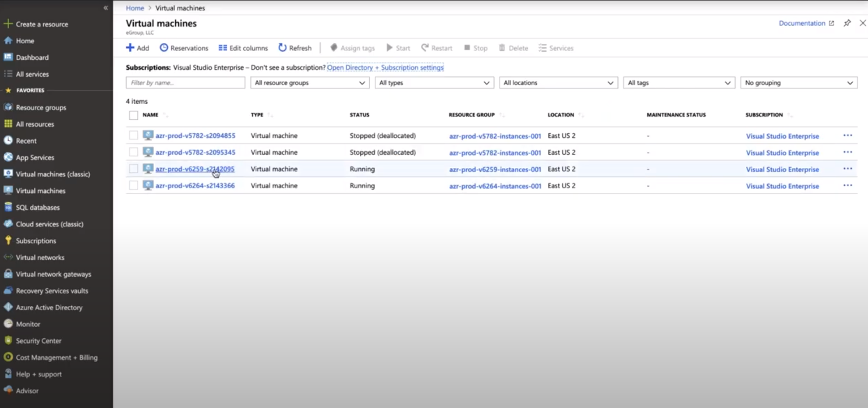This screenshot has height=408, width=868.
Task: Click the All services list icon
Action: (x=8, y=74)
